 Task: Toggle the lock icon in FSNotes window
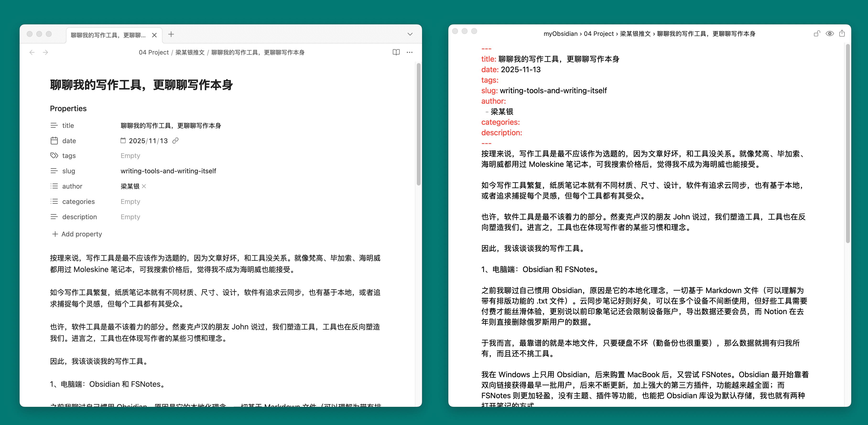(817, 33)
